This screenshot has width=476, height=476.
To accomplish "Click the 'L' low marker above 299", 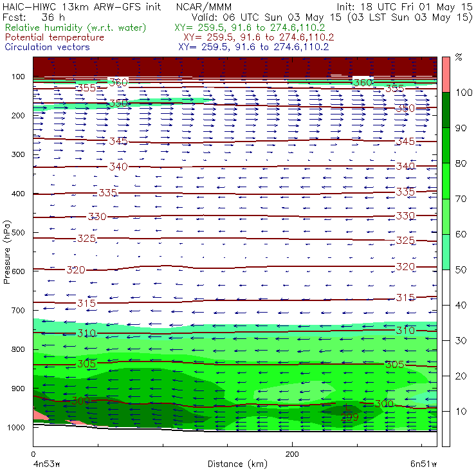I will point(348,407).
